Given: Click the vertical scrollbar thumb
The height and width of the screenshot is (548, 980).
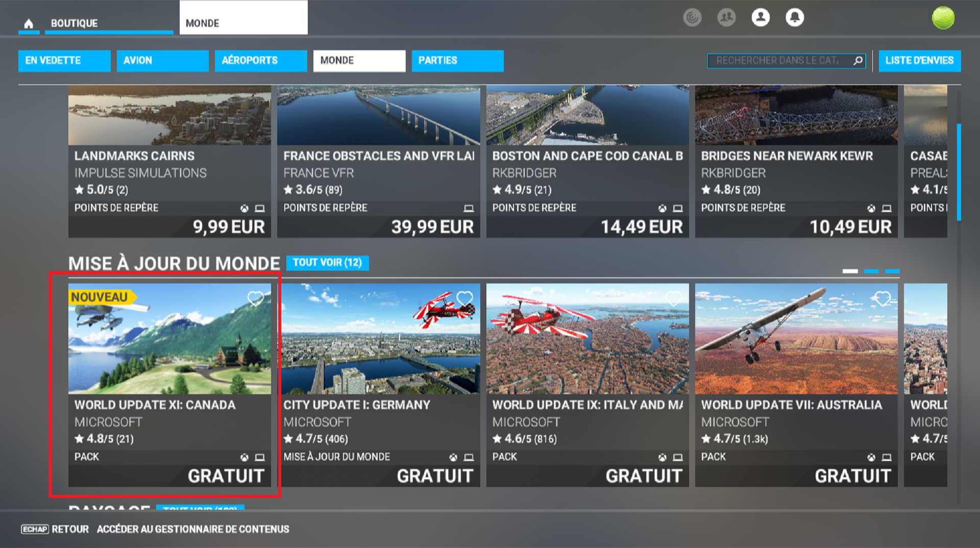Looking at the screenshot, I should tap(959, 172).
